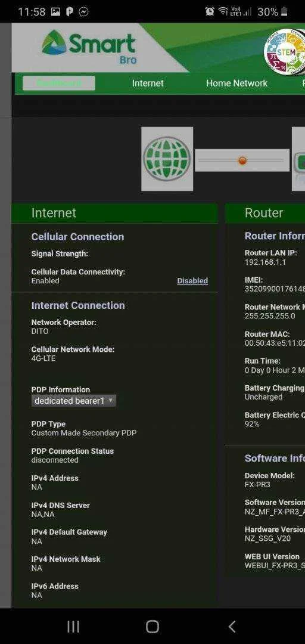Viewport: 305px width, 644px height.
Task: Click the Router MAC address value
Action: point(275,343)
